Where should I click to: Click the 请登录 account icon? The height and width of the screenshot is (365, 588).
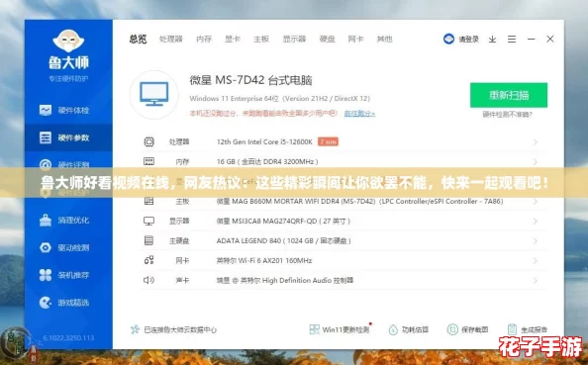[x=448, y=39]
